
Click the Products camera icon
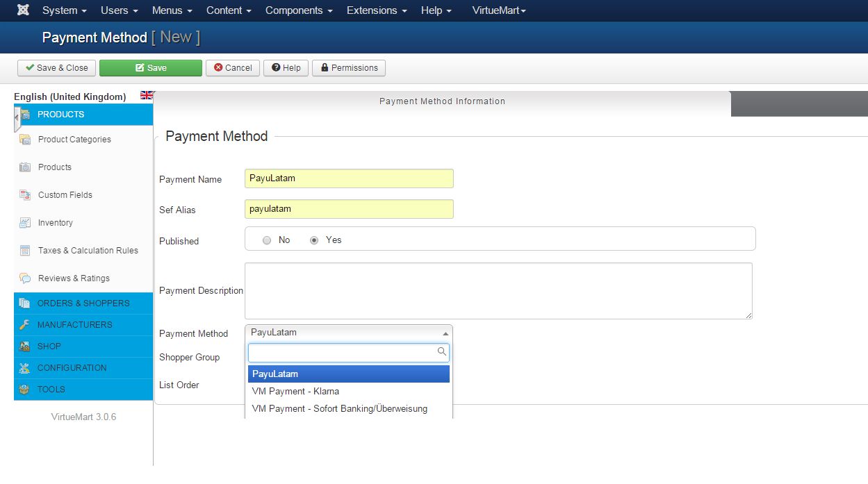(x=25, y=167)
